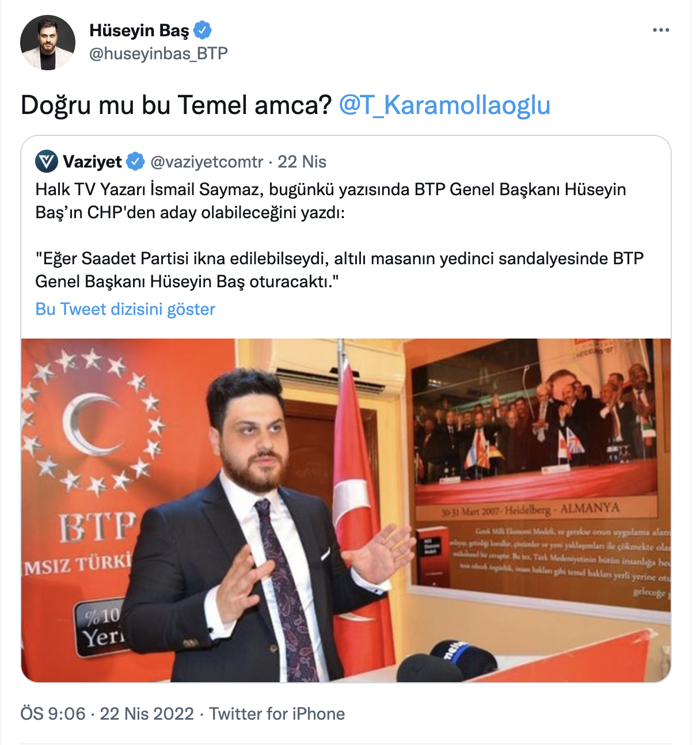Click Hüseyin Baş profile avatar
This screenshot has height=745, width=700.
[x=48, y=43]
